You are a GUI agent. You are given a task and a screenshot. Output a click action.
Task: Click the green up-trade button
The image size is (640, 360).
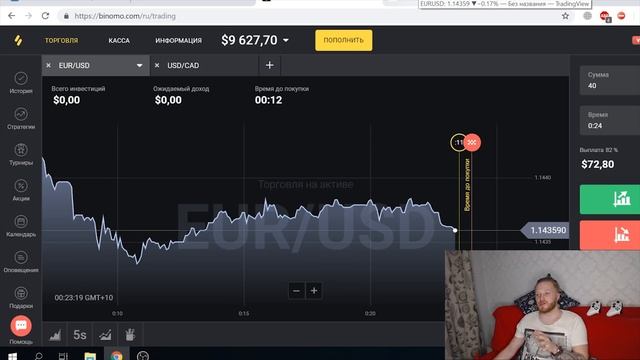click(610, 199)
